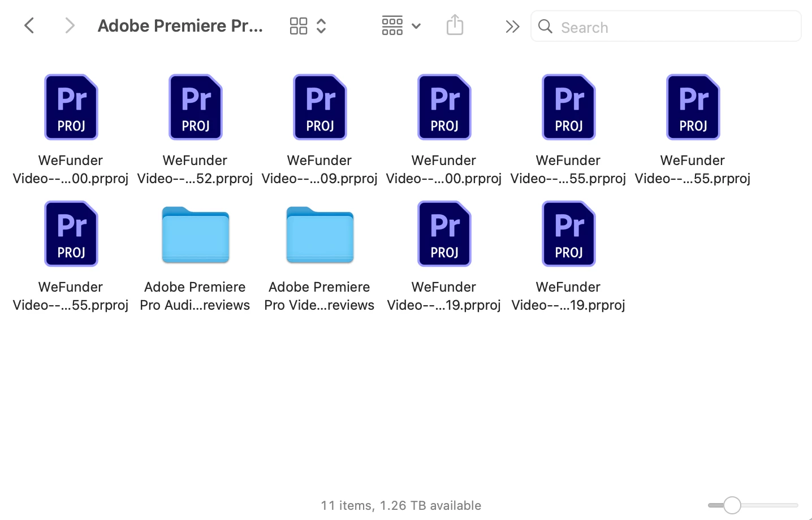This screenshot has height=520, width=812.
Task: Click the '11 items, 1.26 TB available' status text
Action: pyautogui.click(x=401, y=505)
